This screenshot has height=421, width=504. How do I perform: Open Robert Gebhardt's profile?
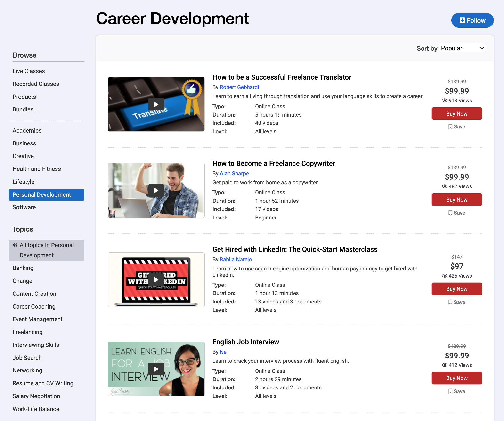pyautogui.click(x=239, y=87)
